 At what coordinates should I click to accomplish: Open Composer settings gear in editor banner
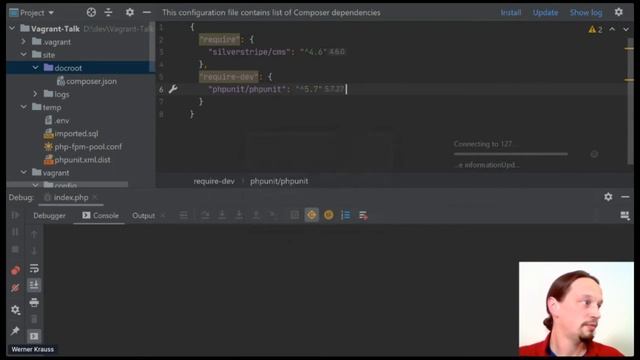[x=619, y=12]
